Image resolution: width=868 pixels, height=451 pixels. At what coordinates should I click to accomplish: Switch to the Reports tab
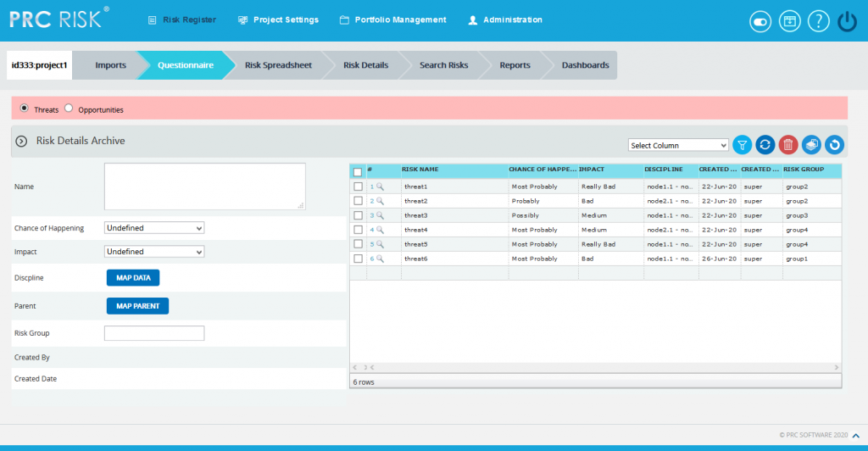[515, 65]
